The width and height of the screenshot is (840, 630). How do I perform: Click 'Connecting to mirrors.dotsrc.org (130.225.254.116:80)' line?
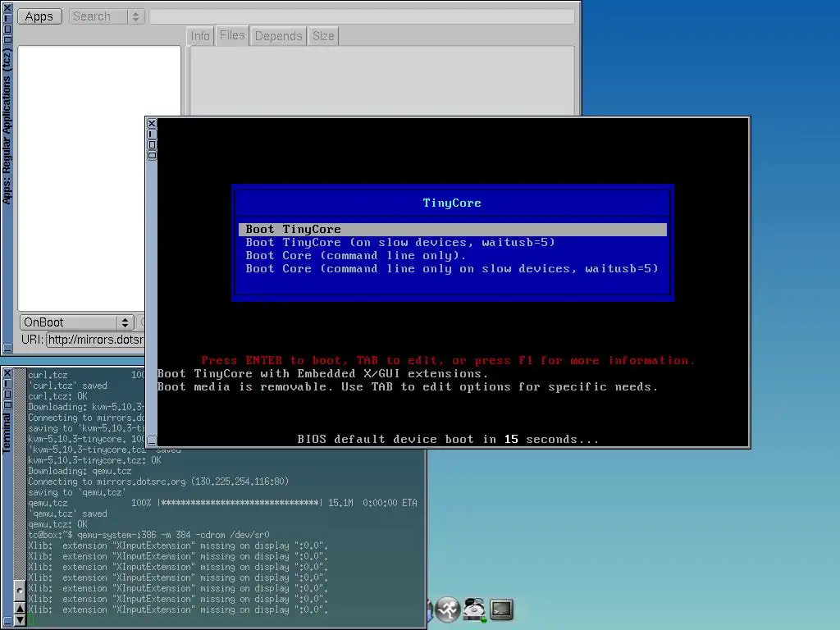tap(158, 482)
